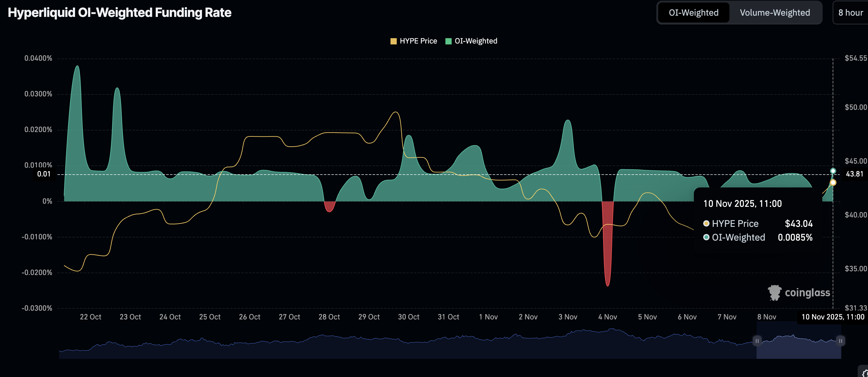Click the teal bullet beside OI-Weighted tooltip
Image resolution: width=868 pixels, height=377 pixels.
tap(706, 237)
